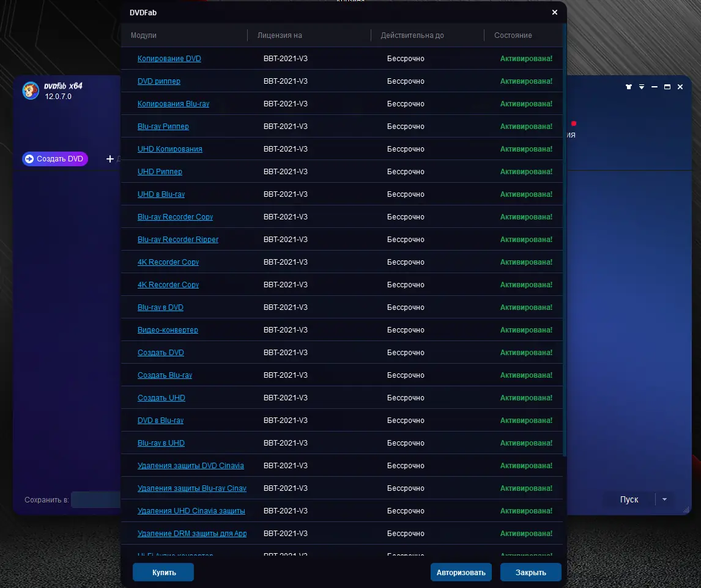
Task: Open the Blu-ray в UHD link
Action: click(161, 443)
